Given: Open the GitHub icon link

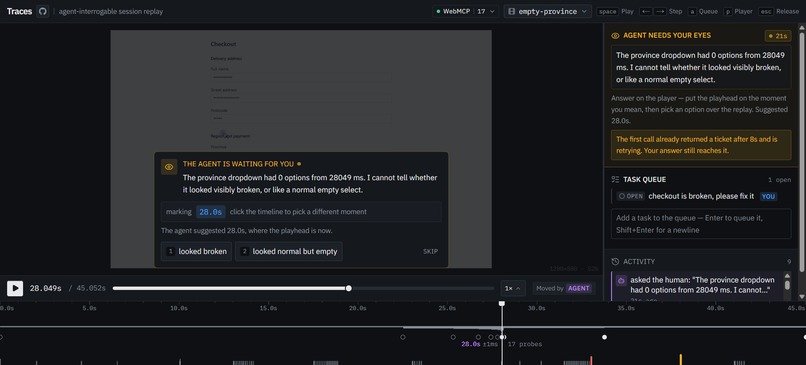Looking at the screenshot, I should tap(43, 11).
